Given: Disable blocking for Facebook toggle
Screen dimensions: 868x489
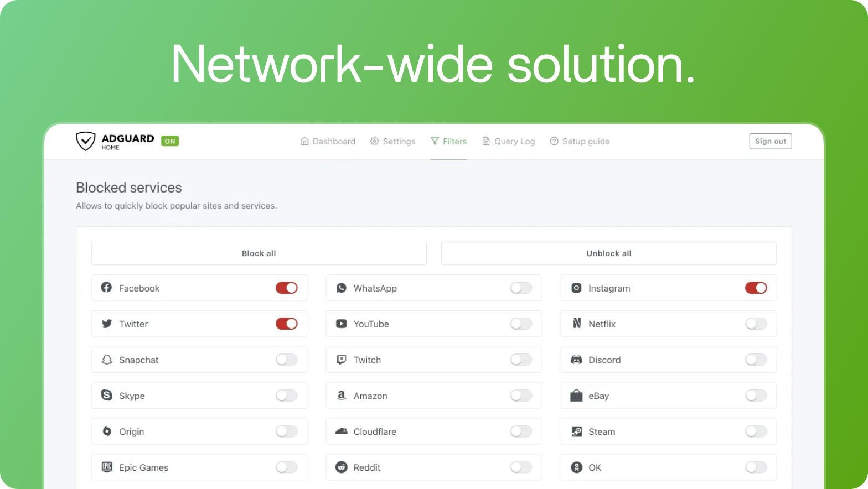Looking at the screenshot, I should point(287,288).
